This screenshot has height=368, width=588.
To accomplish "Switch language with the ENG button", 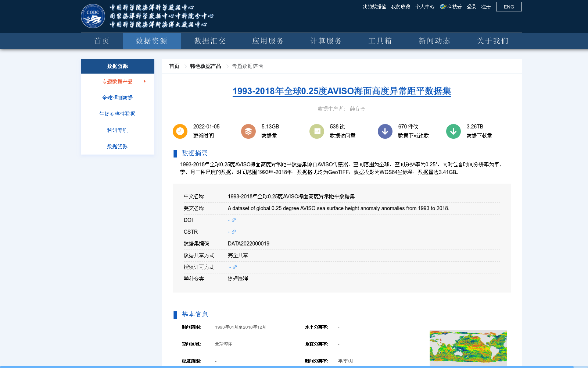I will [x=509, y=7].
